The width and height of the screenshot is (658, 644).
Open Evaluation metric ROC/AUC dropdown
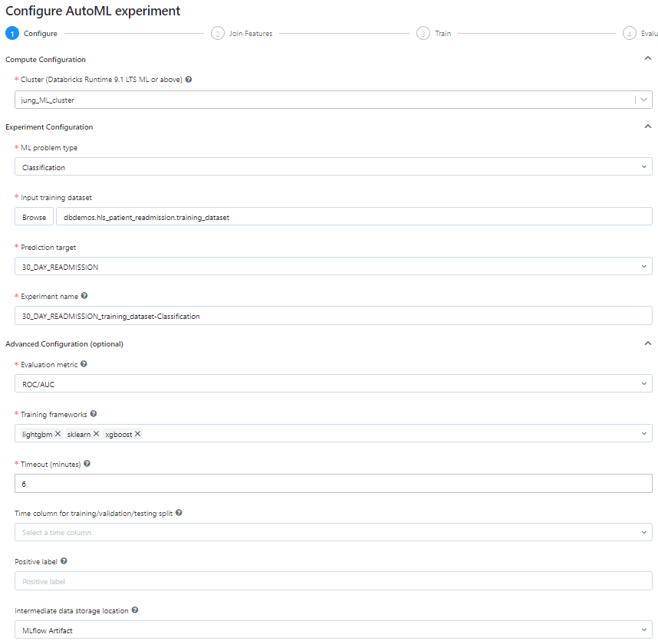click(x=333, y=383)
